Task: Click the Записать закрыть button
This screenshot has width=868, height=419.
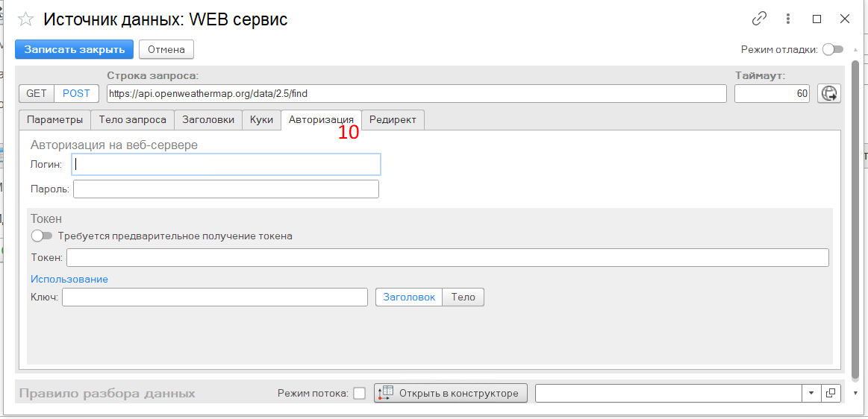Action: [74, 49]
